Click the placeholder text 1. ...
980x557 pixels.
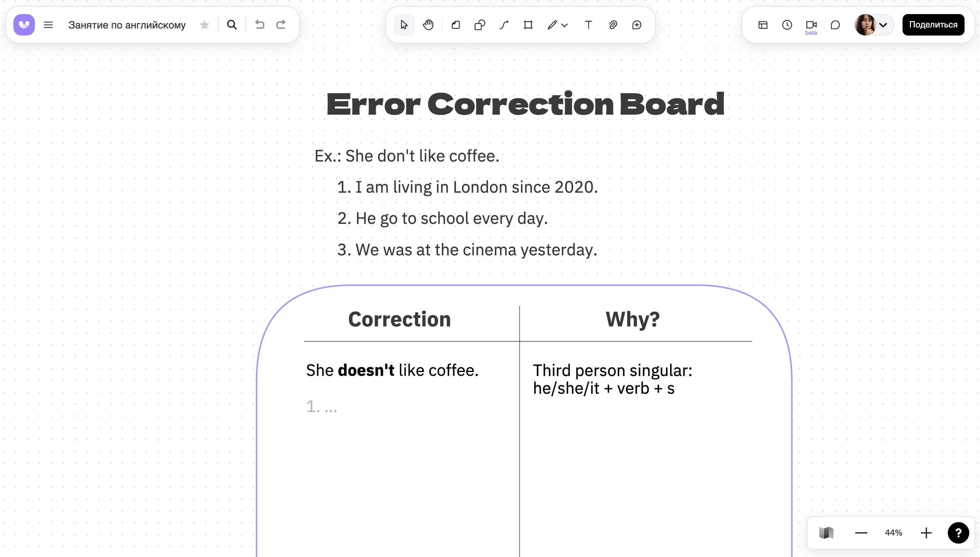322,406
